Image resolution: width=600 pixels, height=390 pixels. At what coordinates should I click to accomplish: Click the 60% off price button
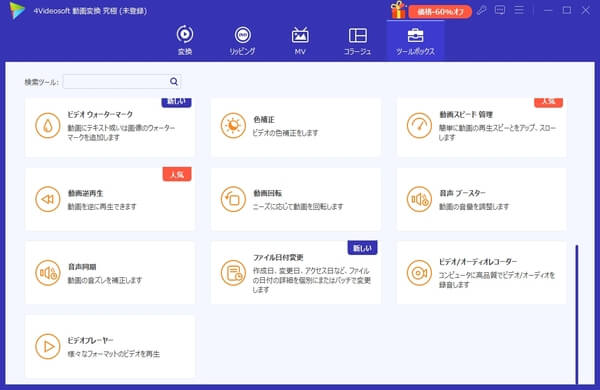click(x=440, y=12)
